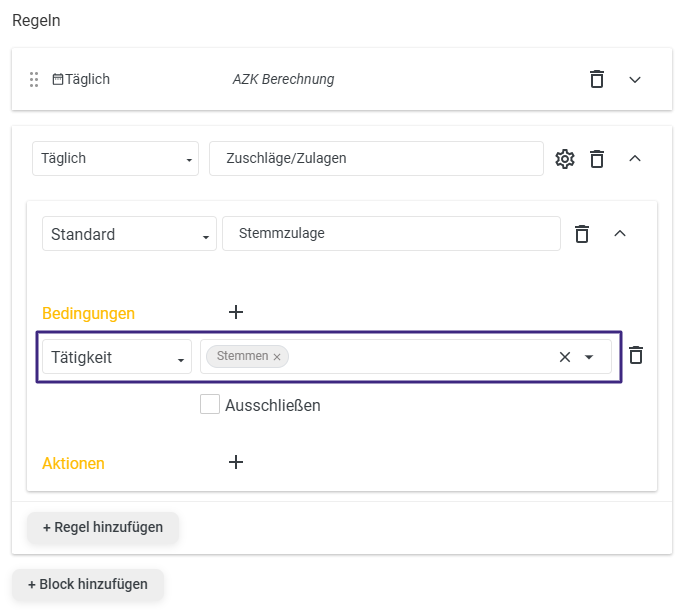The width and height of the screenshot is (678, 610).
Task: Delete the Zuschläge/Zulagen block
Action: tap(597, 159)
